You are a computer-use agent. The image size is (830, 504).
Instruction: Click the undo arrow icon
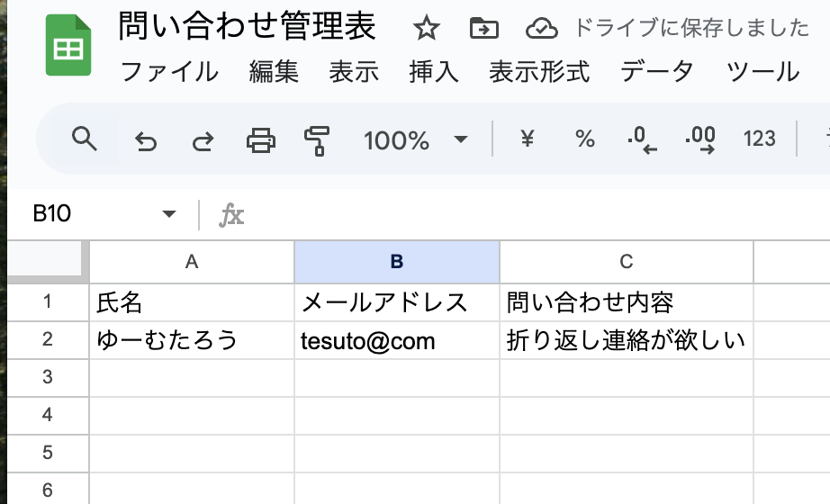(145, 140)
